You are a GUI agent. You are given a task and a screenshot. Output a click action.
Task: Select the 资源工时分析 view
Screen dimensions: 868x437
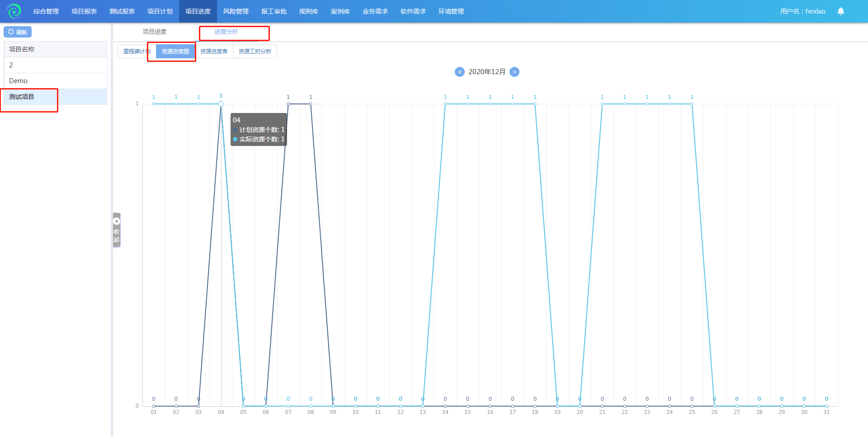255,52
